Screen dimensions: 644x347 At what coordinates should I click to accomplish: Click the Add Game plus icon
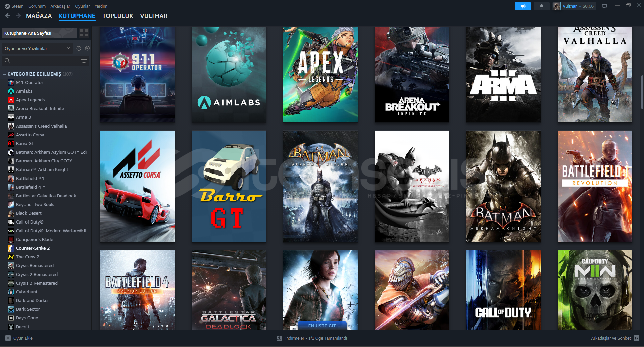(8, 338)
